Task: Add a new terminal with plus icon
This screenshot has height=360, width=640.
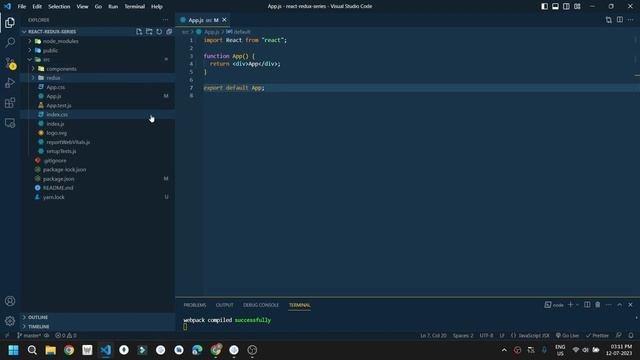Action: coord(571,305)
